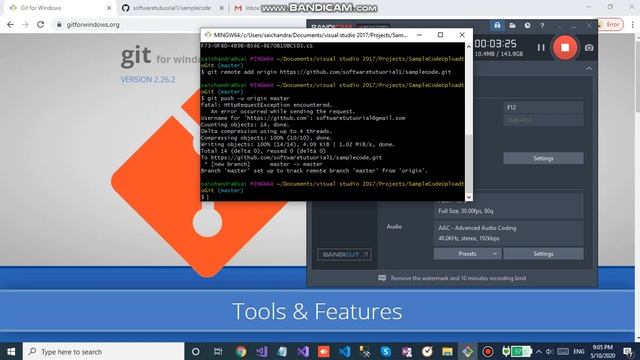Image resolution: width=640 pixels, height=360 pixels.
Task: Click terminal scrollbar up arrow
Action: (x=469, y=47)
